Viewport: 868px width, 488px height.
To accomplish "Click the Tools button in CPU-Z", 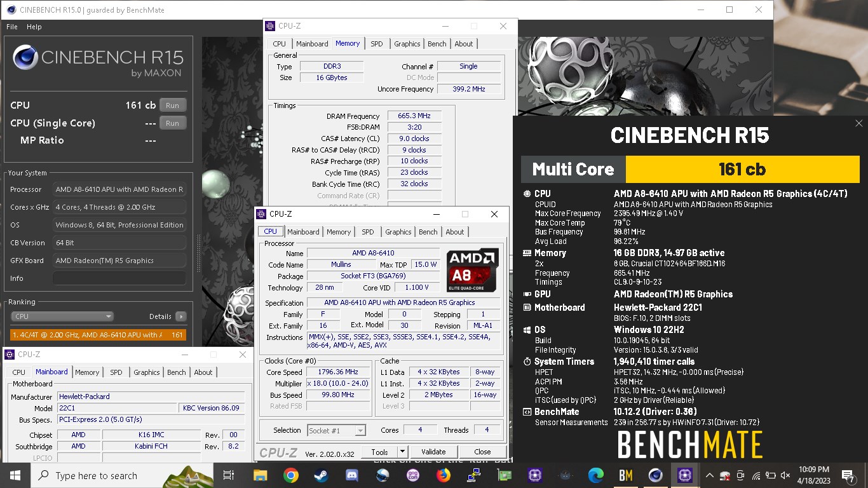I will (379, 452).
